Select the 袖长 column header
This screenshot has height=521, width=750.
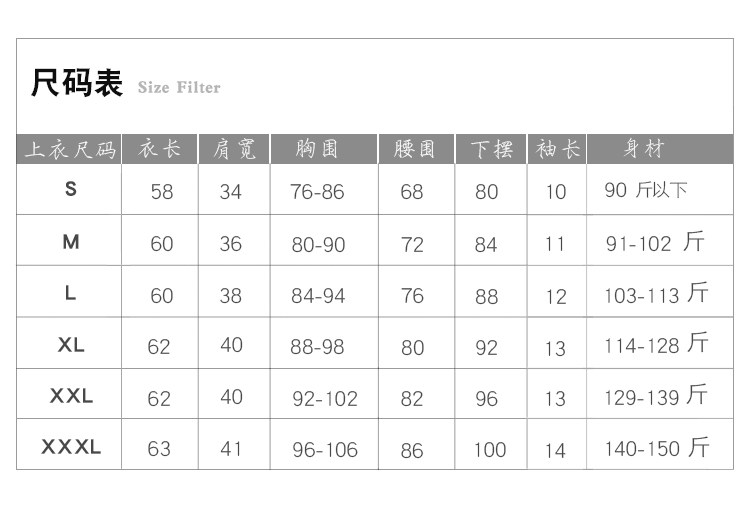click(557, 150)
